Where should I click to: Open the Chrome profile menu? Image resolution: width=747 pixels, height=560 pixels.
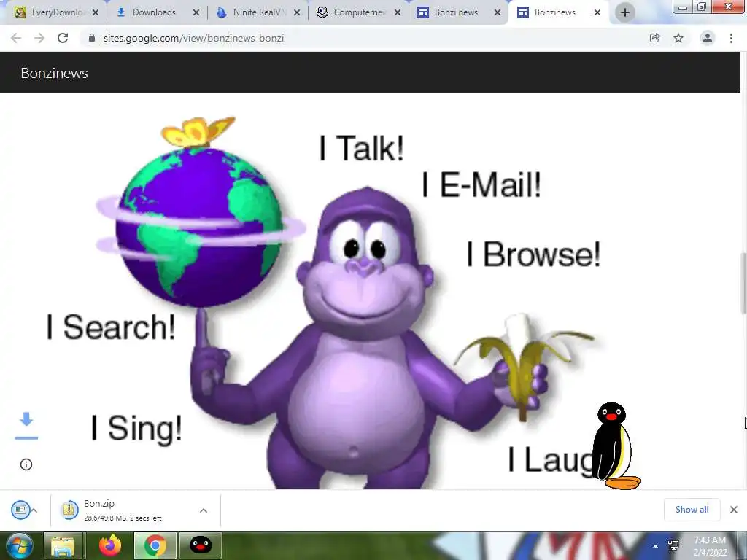(x=708, y=38)
